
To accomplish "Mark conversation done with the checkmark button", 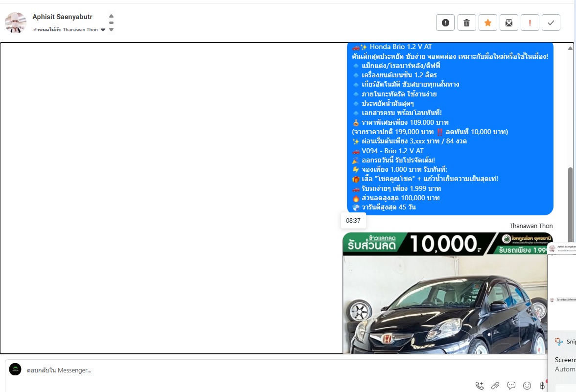I will coord(551,23).
